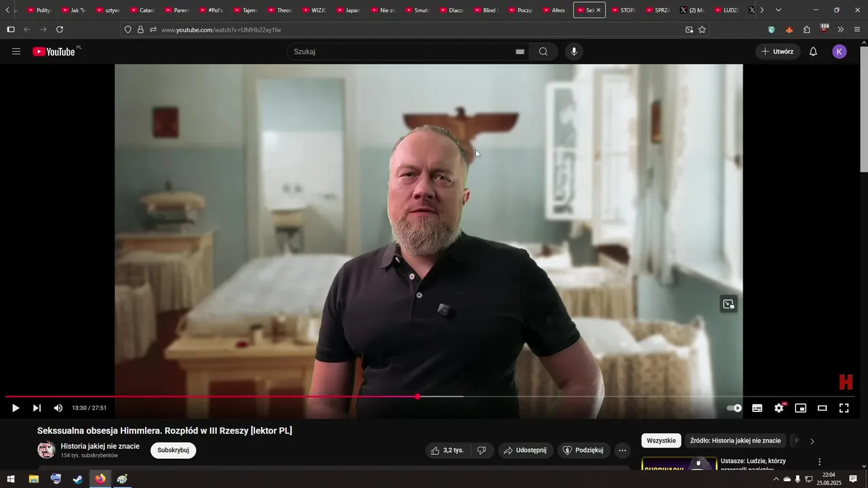Open the YouTube hamburger guide menu
This screenshot has width=868, height=488.
16,52
